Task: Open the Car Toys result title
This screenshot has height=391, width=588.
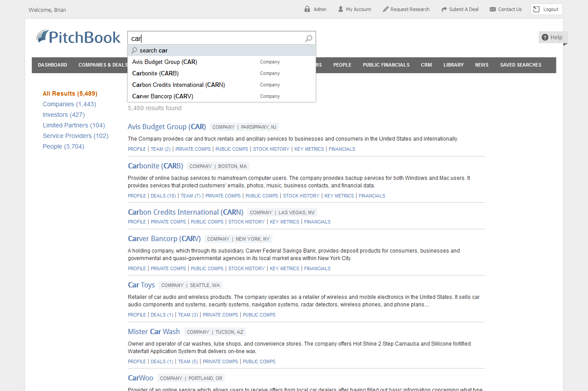Action: [141, 285]
